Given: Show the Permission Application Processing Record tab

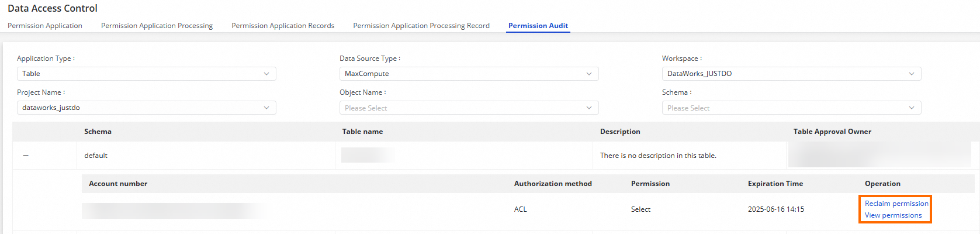Looking at the screenshot, I should [x=421, y=26].
